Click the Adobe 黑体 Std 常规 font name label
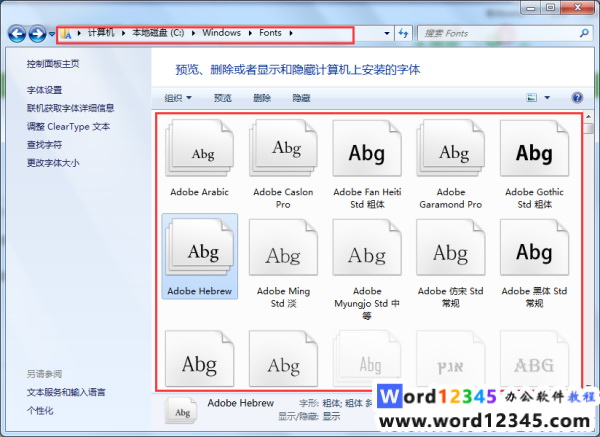 point(535,297)
